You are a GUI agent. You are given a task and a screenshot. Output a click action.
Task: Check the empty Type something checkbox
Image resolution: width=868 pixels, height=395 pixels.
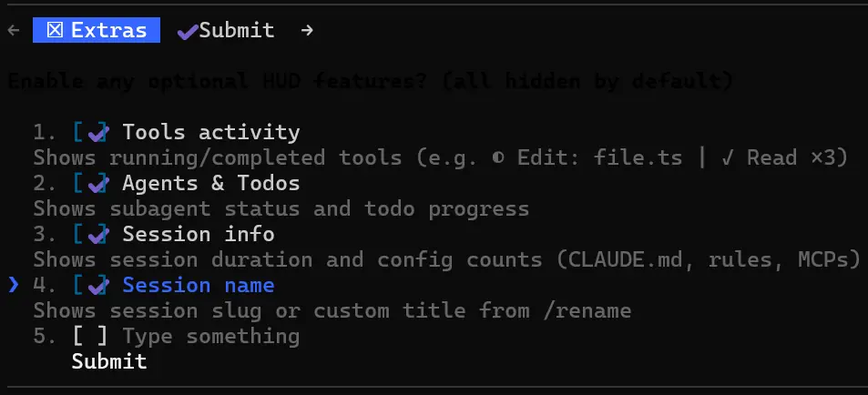[91, 337]
